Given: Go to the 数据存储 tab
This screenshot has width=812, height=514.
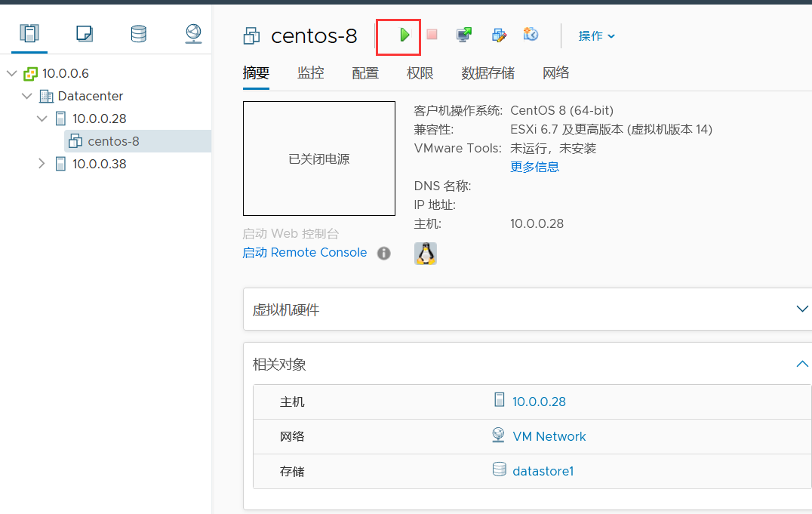Looking at the screenshot, I should tap(488, 73).
